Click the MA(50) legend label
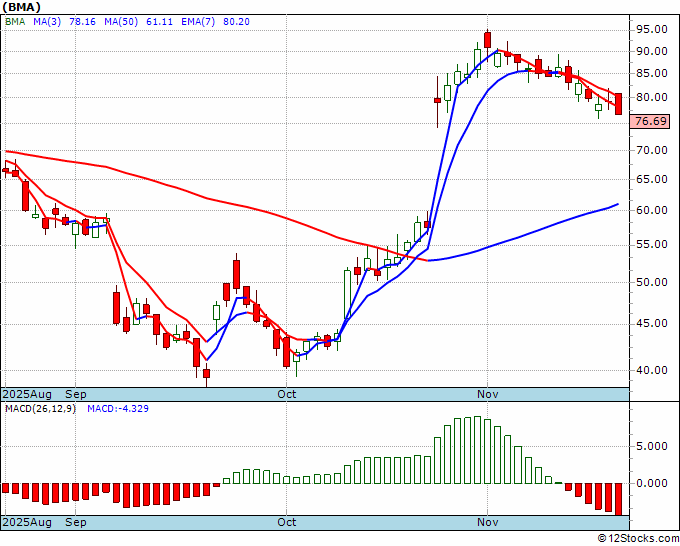 coord(121,22)
